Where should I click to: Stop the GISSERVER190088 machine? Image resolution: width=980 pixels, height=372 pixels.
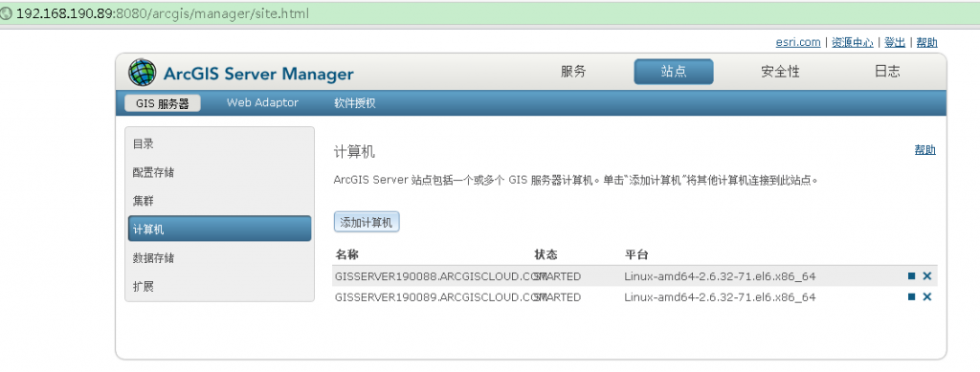click(912, 276)
